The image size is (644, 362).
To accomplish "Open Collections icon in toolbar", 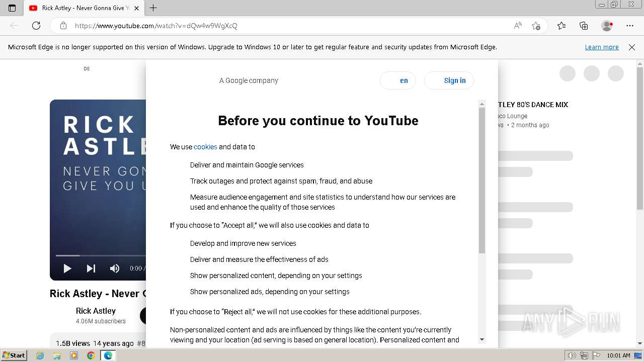I will point(584,26).
